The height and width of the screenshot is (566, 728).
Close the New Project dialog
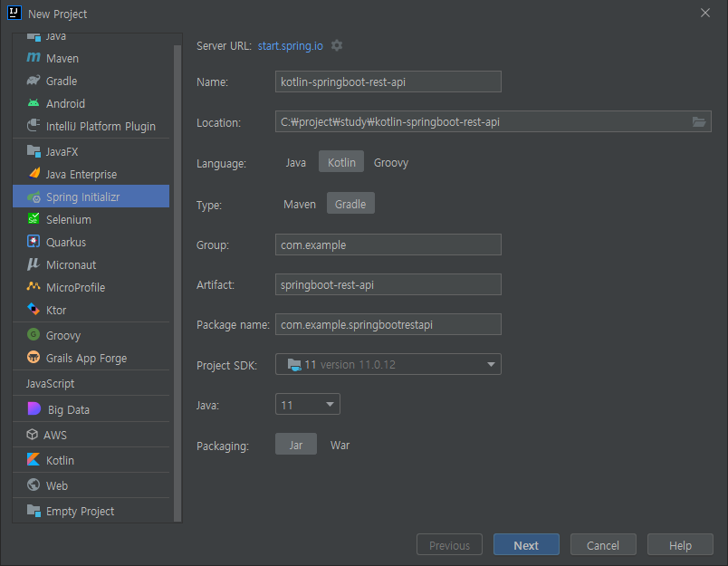(705, 13)
